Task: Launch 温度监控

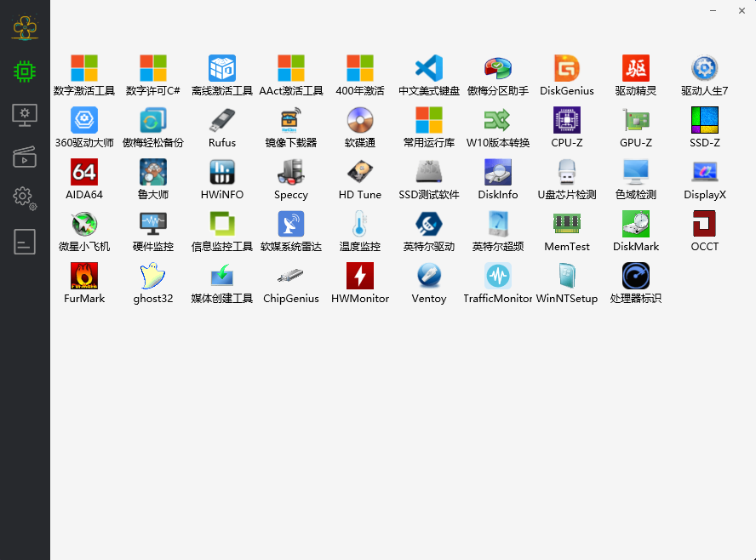Action: click(360, 231)
